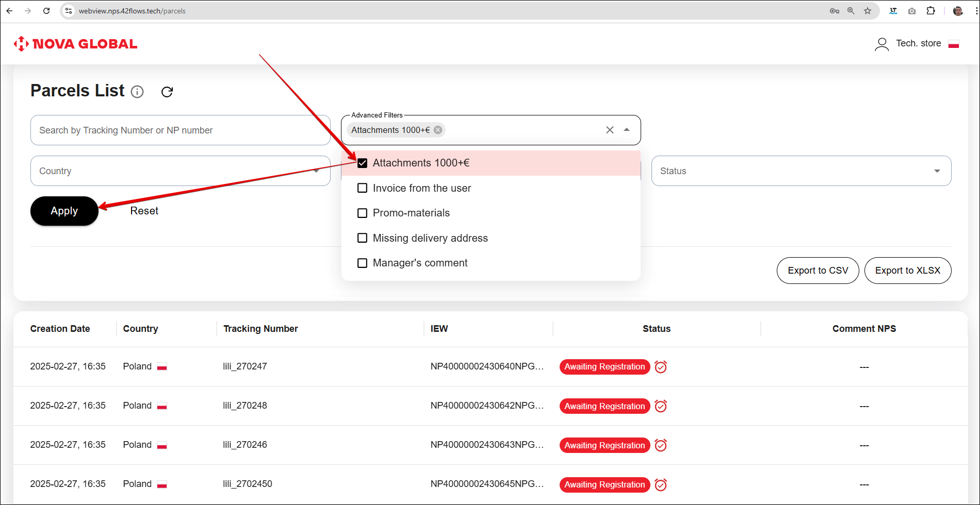Click Export to XLSX

coord(907,271)
